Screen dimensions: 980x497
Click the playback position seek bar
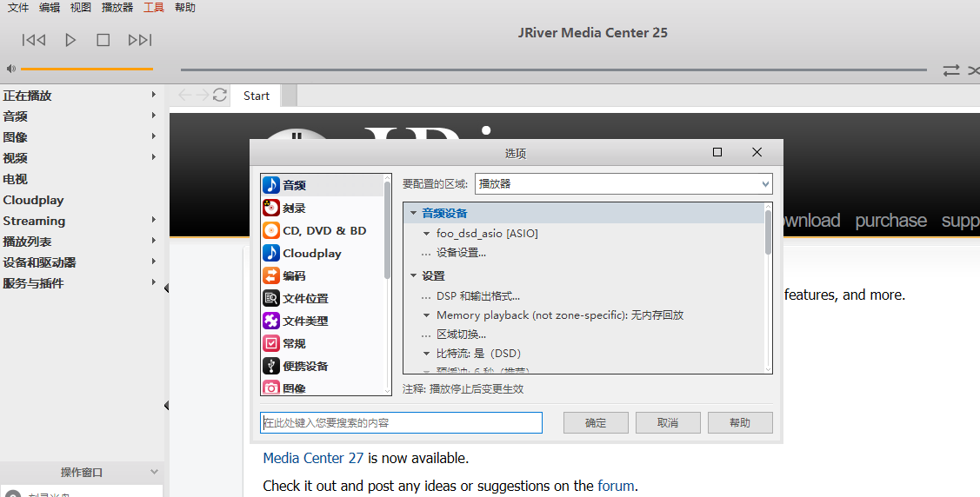click(x=554, y=70)
